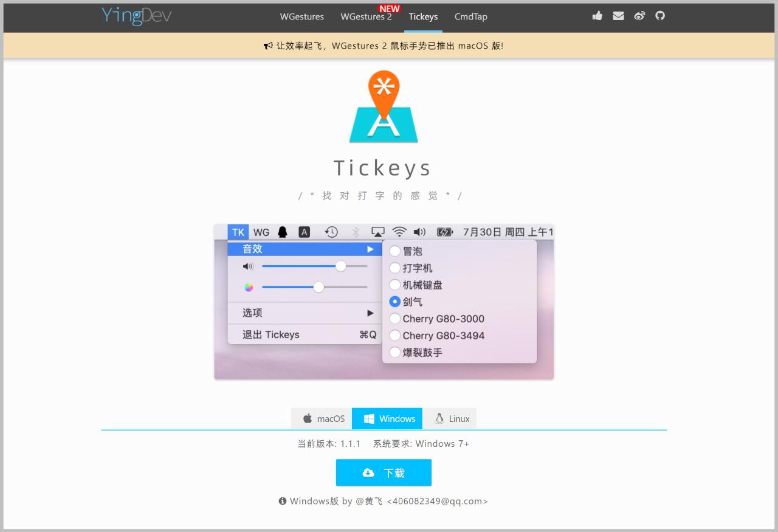
Task: Open the WGestures 2 page
Action: click(366, 17)
